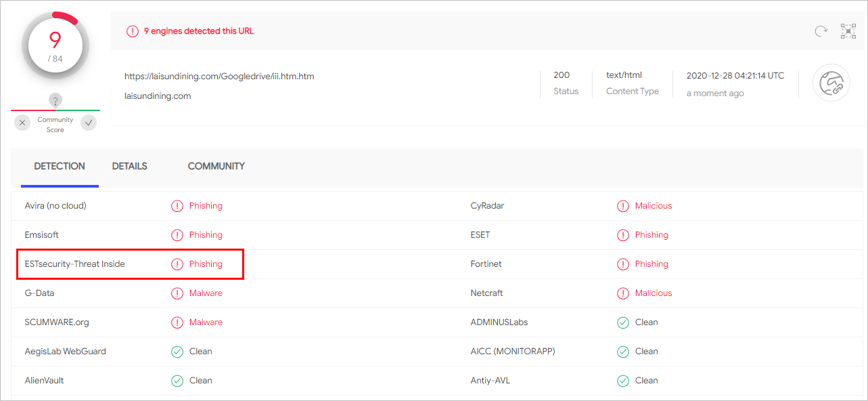This screenshot has width=868, height=401.
Task: Open the similarity graph icon
Action: pyautogui.click(x=848, y=30)
